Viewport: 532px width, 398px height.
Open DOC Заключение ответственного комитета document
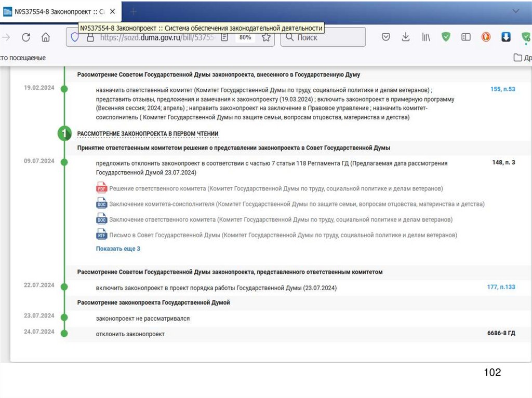click(x=281, y=219)
